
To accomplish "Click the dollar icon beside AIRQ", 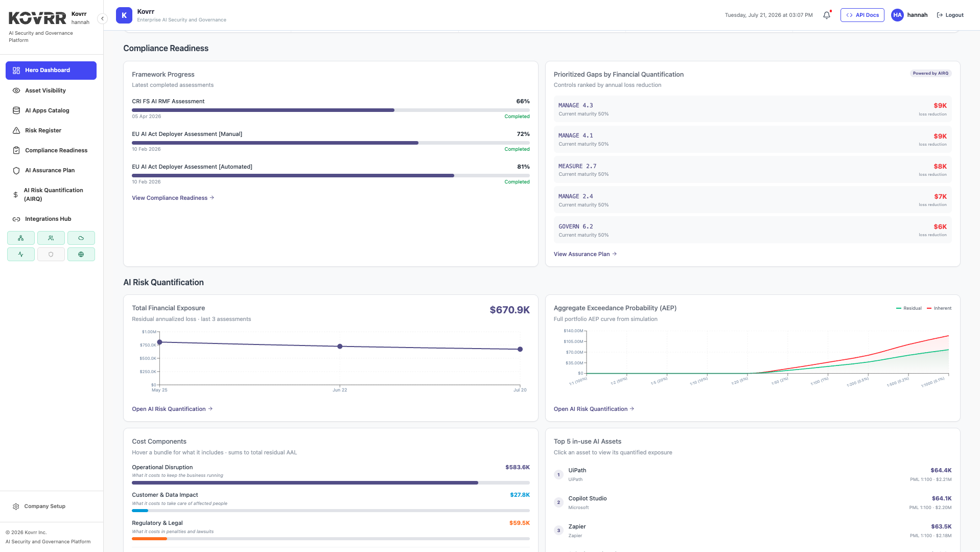I will pyautogui.click(x=16, y=195).
